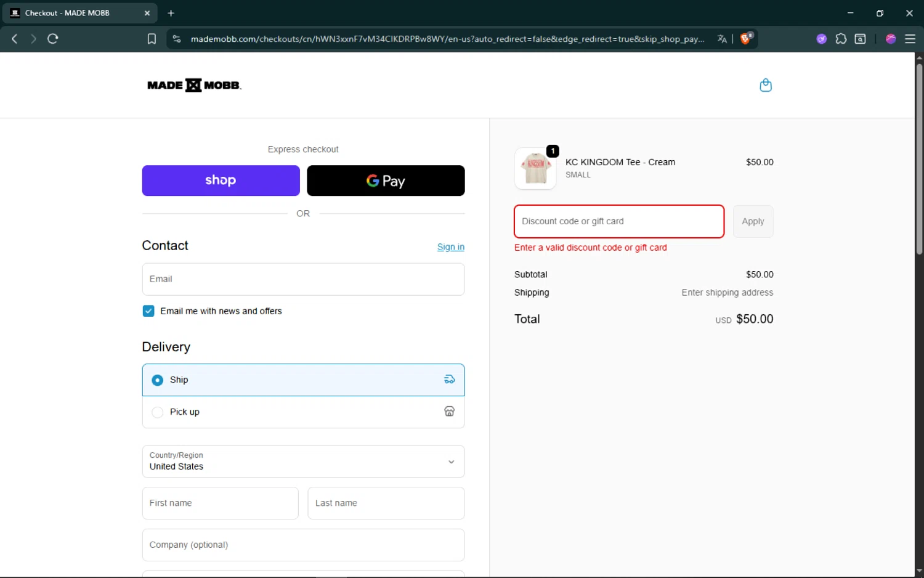924x578 pixels.
Task: Restore down the browser window
Action: tap(880, 13)
